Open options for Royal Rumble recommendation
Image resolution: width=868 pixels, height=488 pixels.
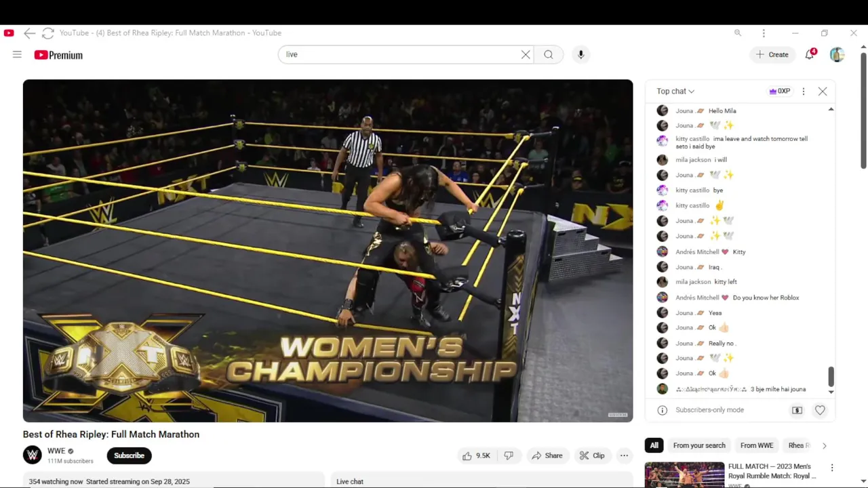point(832,468)
